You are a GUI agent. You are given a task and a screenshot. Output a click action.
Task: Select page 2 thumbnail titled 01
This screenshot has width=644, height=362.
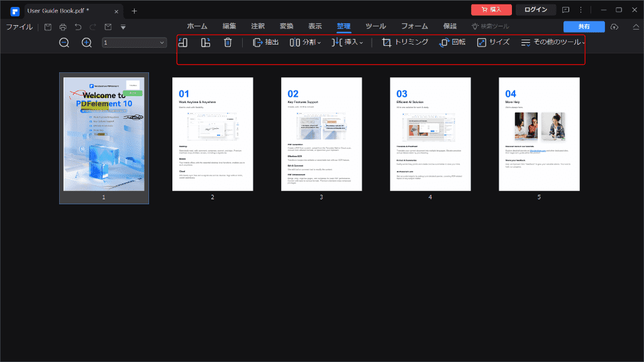(213, 134)
